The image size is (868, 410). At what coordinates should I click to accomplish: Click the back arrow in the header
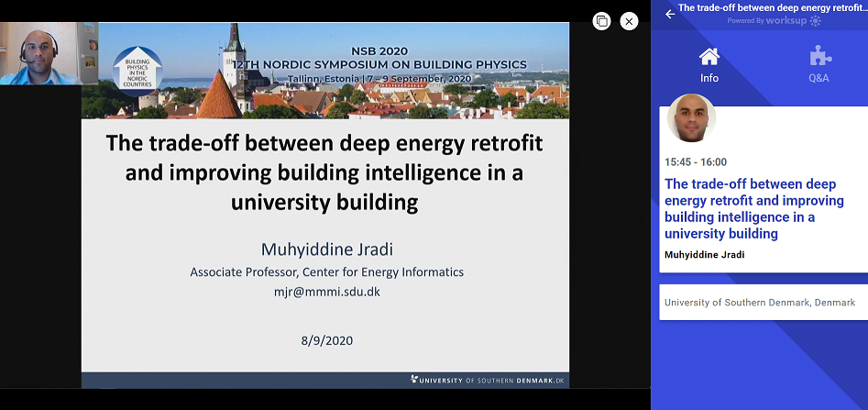pyautogui.click(x=670, y=14)
